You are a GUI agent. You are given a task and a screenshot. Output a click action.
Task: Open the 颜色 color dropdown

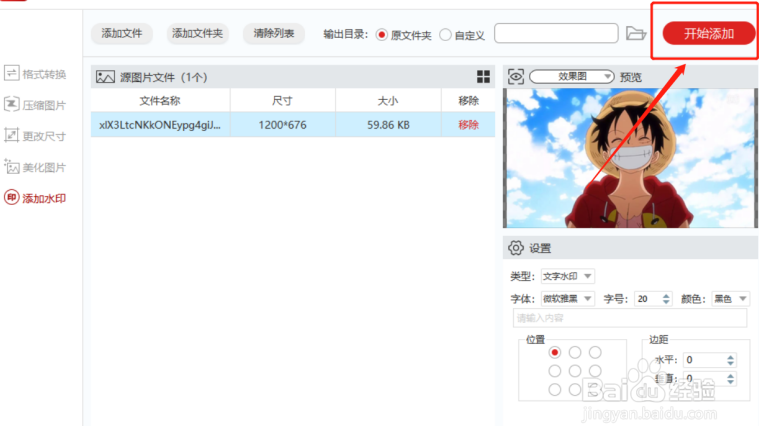tap(731, 299)
